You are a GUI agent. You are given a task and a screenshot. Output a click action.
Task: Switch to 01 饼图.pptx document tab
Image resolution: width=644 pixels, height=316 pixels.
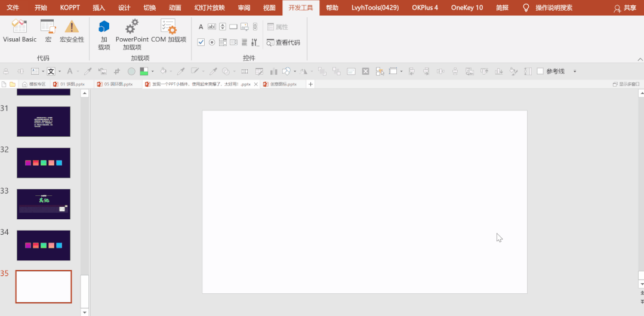coord(72,84)
